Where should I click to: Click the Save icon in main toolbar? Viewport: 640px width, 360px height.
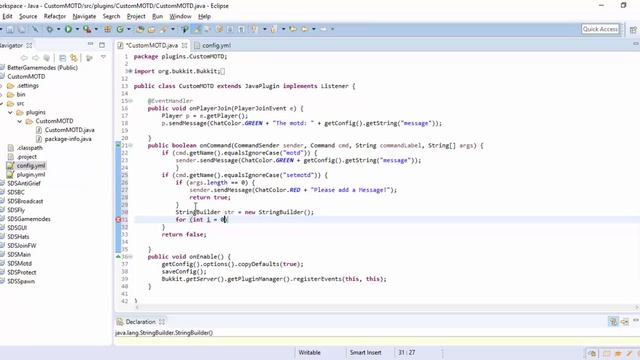coord(10,29)
